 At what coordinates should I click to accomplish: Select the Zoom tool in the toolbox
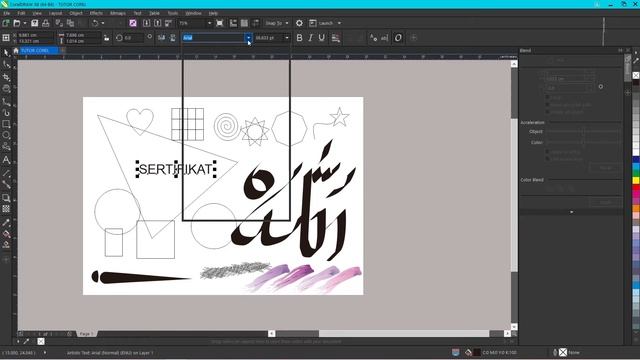click(x=6, y=89)
